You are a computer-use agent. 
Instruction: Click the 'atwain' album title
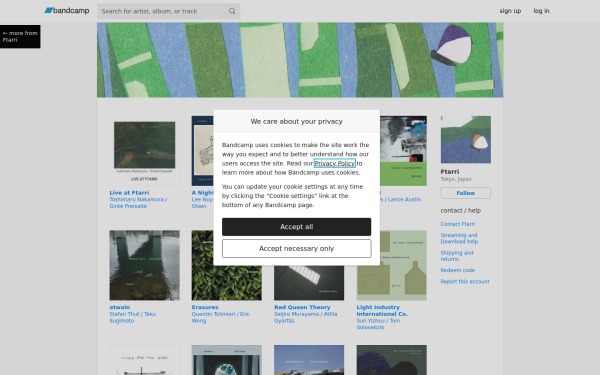point(120,307)
